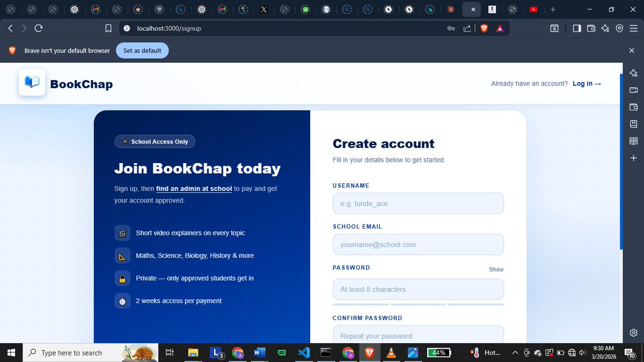The width and height of the screenshot is (644, 362).
Task: Open Brave Talk camera icon in sidebar
Action: (633, 90)
